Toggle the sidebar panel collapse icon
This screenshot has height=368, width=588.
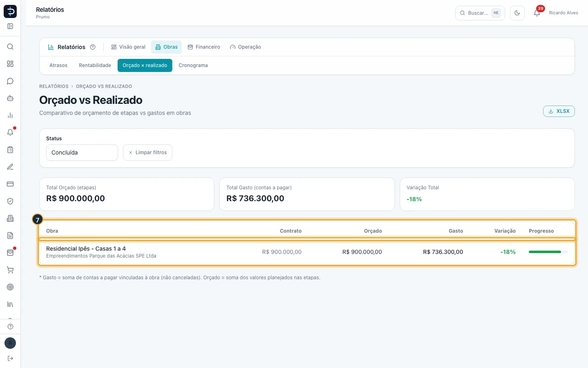tap(10, 26)
